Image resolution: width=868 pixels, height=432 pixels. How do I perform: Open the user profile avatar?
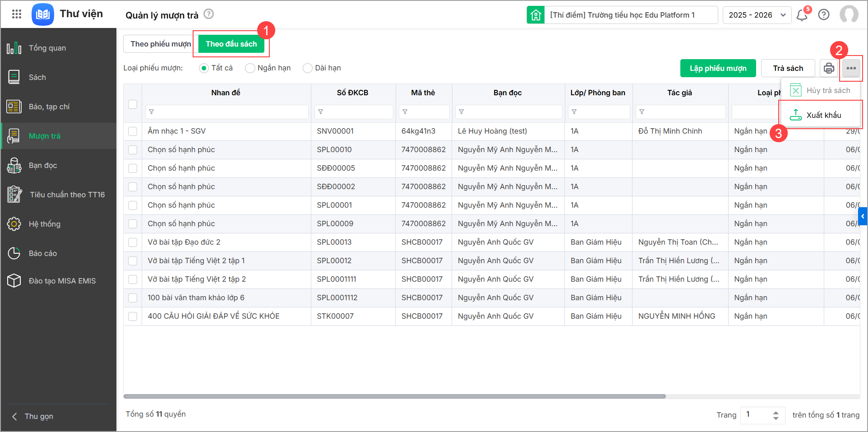849,14
